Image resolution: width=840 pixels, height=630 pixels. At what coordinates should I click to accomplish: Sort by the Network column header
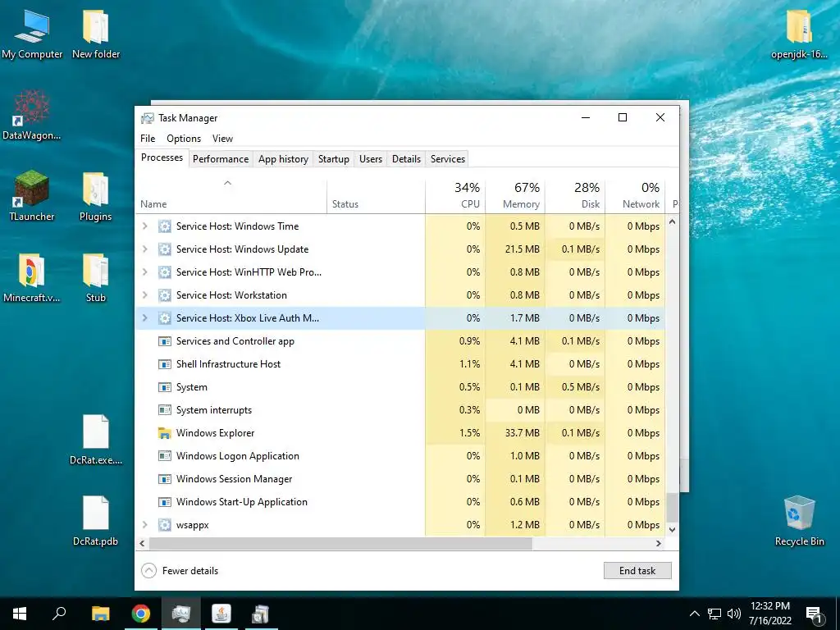point(635,197)
